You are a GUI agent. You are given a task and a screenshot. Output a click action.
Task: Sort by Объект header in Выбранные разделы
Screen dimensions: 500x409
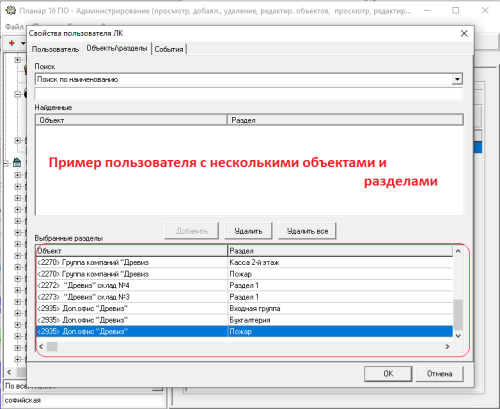(131, 251)
